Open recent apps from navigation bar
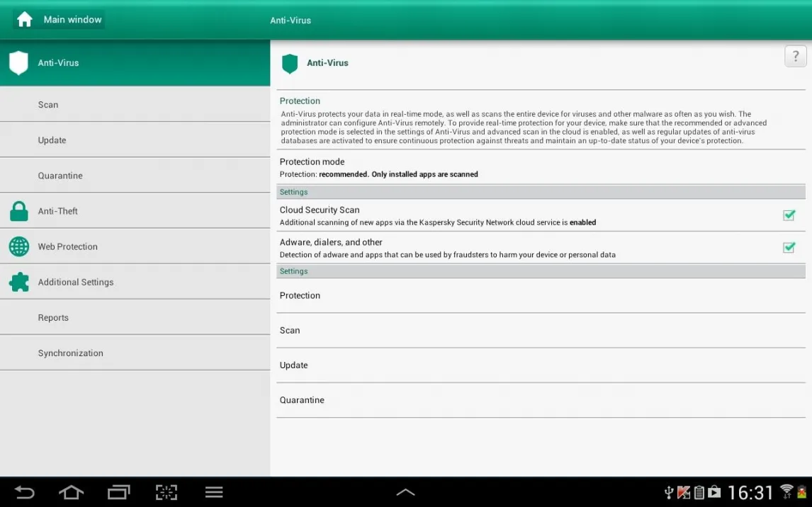 coord(118,492)
